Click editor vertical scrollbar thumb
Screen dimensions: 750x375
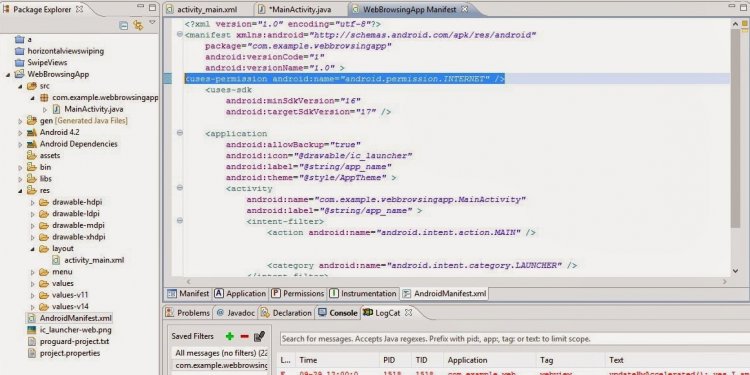tap(736, 128)
